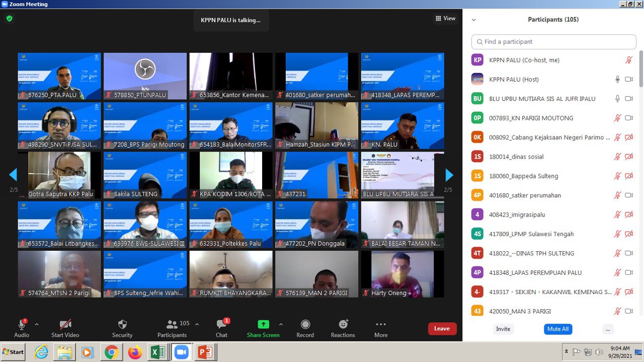
Task: Toggle microphone for BLU UPBU MUTIARA participant
Action: 617,99
